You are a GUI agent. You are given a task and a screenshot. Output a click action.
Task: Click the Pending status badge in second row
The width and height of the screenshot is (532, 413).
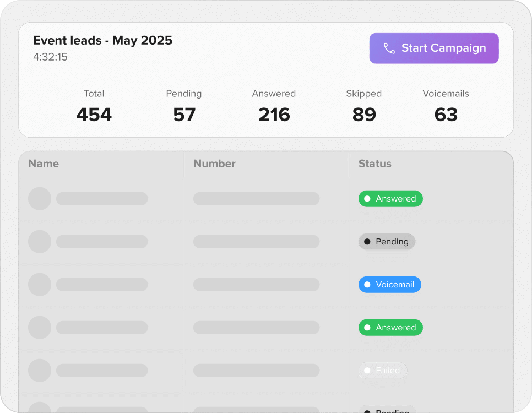tap(387, 242)
